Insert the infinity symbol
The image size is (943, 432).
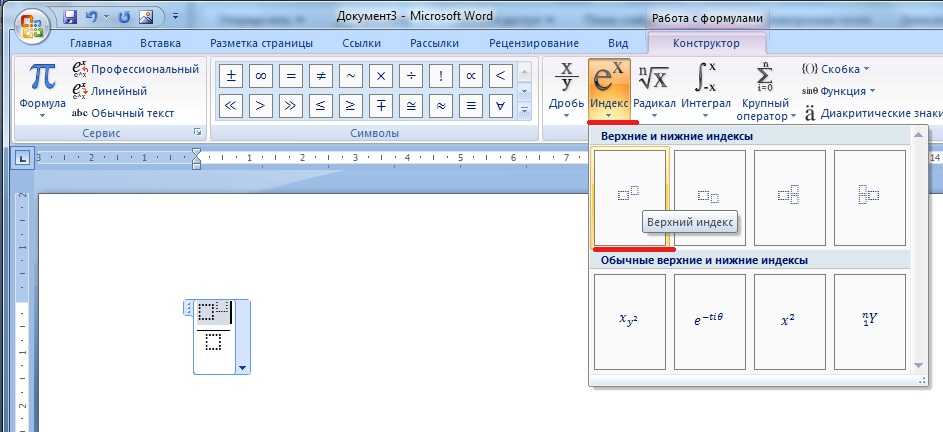(x=260, y=76)
